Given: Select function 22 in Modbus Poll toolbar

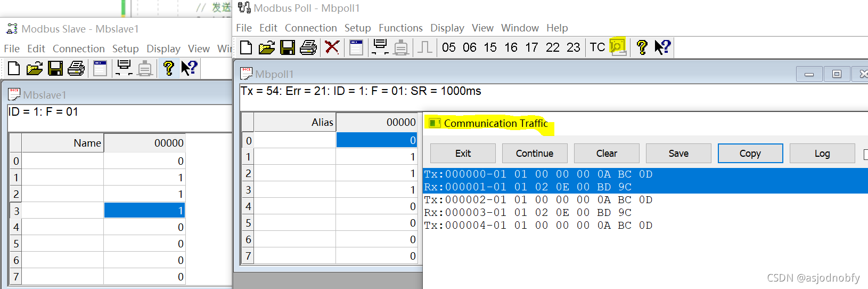Looking at the screenshot, I should point(553,47).
